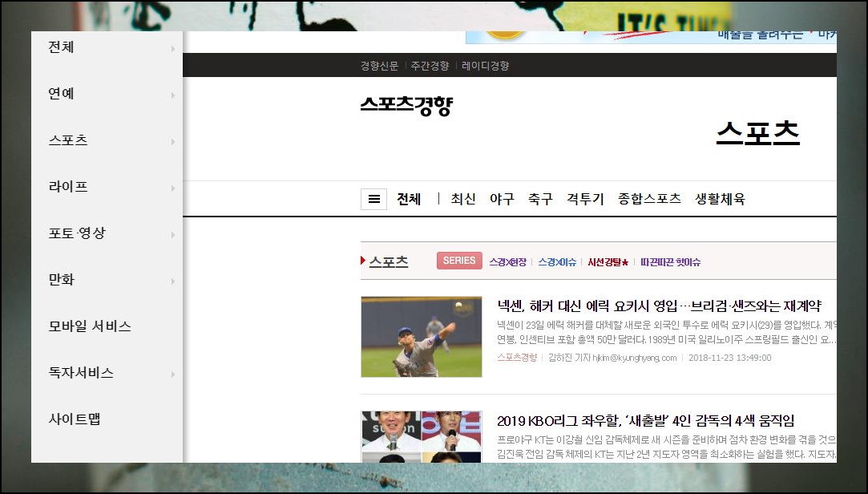Open the 스경X이슈 series link
The height and width of the screenshot is (494, 868).
click(557, 262)
